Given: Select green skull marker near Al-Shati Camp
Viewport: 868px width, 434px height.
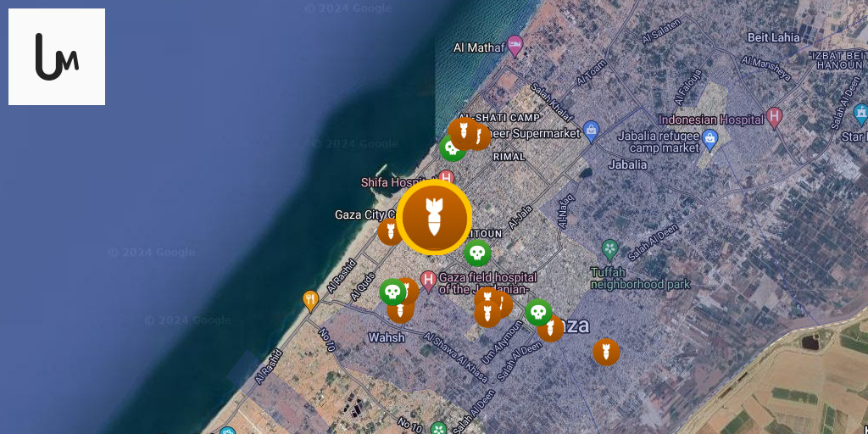Looking at the screenshot, I should [x=452, y=149].
